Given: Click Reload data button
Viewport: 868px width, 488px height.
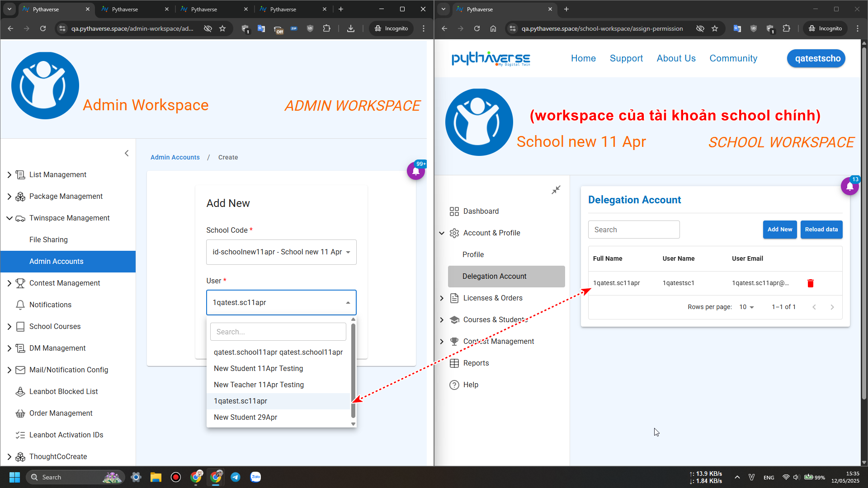Looking at the screenshot, I should (821, 230).
